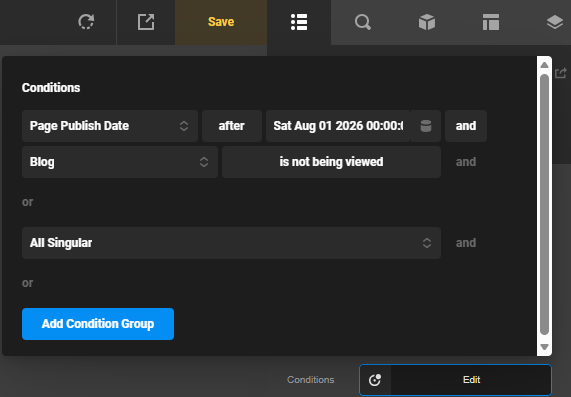Click 'and' next to Blog row

point(466,162)
